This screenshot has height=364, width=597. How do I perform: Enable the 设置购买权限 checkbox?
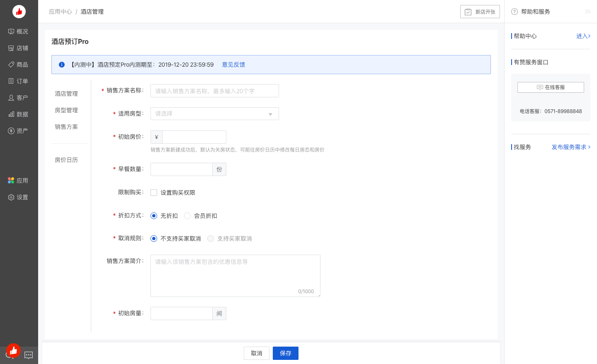pos(154,193)
